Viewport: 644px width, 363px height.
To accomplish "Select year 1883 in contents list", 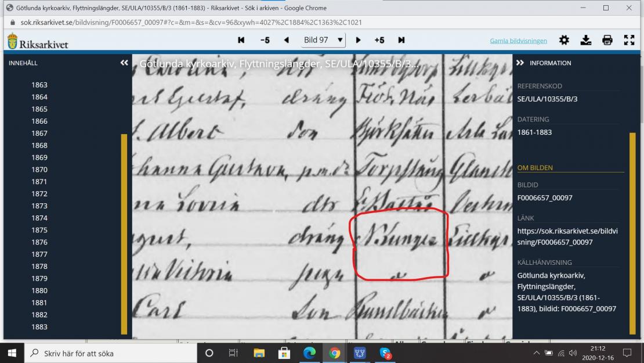I will 39,327.
